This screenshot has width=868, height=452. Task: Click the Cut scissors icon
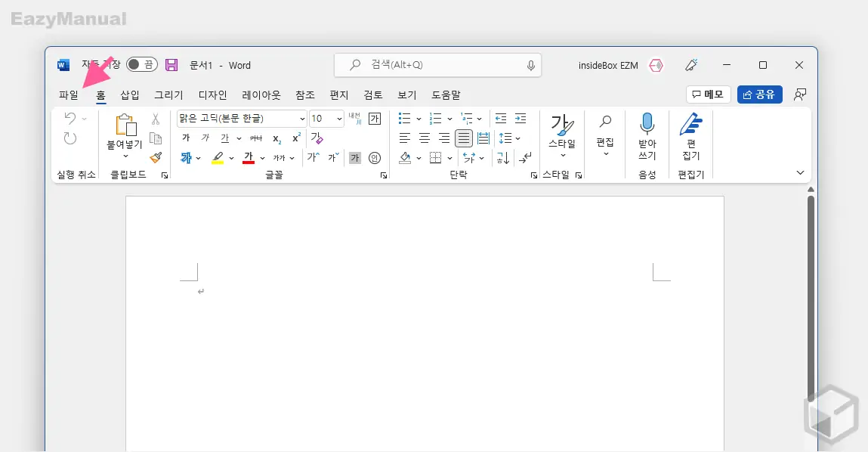tap(156, 119)
